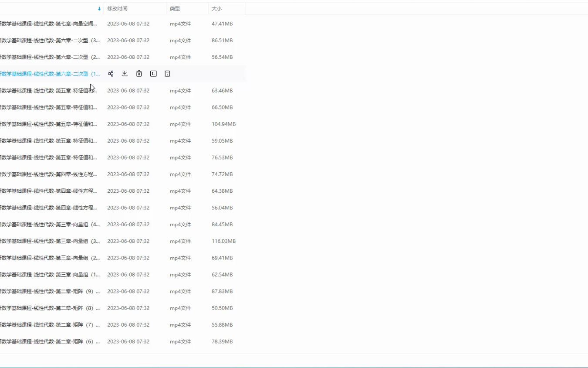Viewport: 588px width, 368px height.
Task: Click the date in the 116.03MB row
Action: pos(128,241)
